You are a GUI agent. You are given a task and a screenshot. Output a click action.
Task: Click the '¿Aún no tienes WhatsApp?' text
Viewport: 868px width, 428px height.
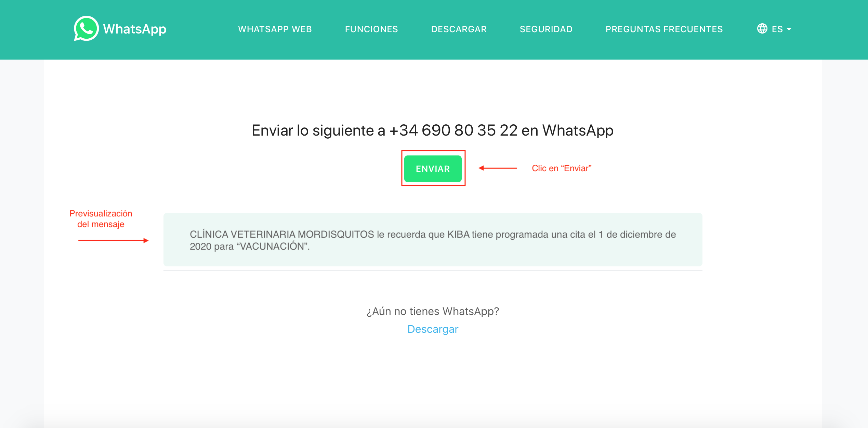[x=433, y=311]
